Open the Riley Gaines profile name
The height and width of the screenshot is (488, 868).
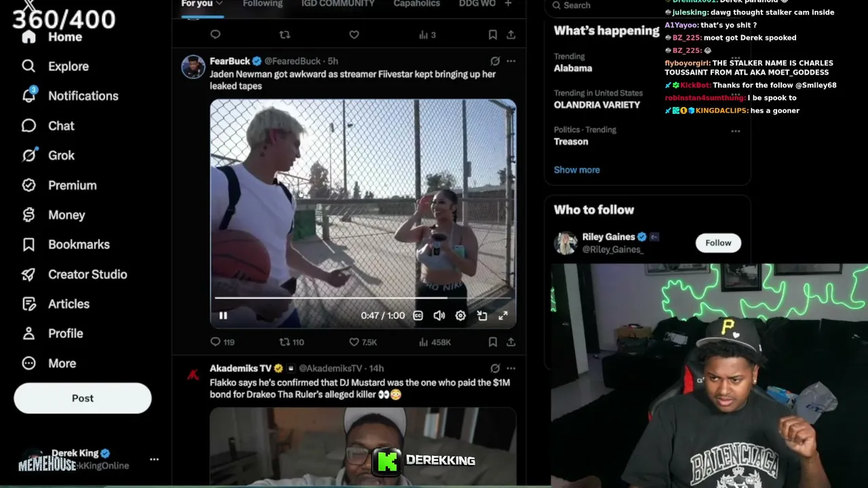pyautogui.click(x=608, y=237)
